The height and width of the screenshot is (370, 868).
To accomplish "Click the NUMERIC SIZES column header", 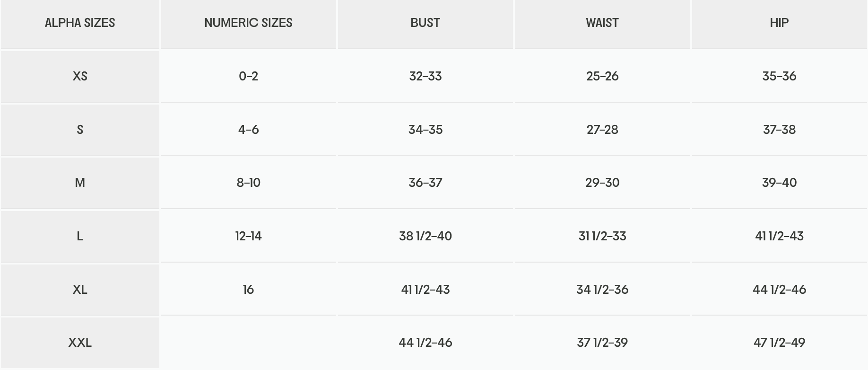I will pyautogui.click(x=248, y=23).
